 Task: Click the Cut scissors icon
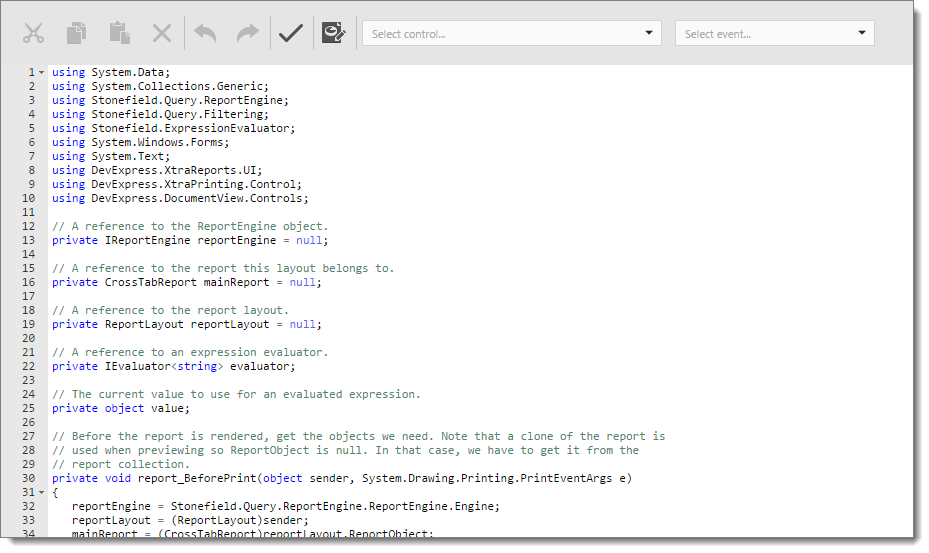point(34,33)
